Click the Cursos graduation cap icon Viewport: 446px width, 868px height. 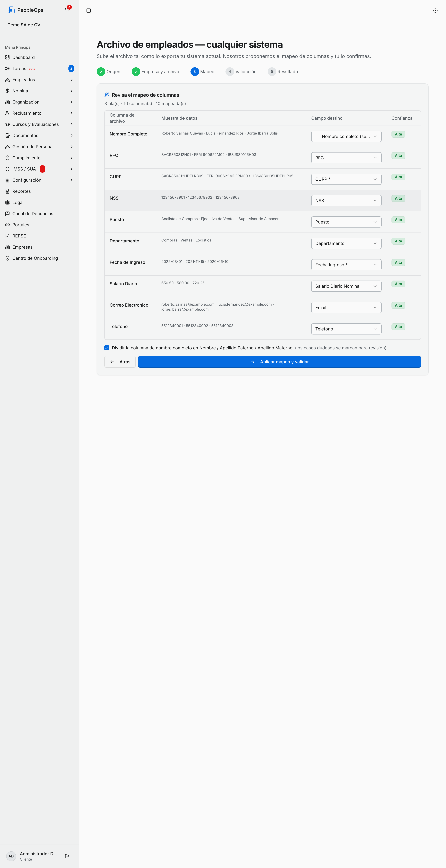pos(7,124)
